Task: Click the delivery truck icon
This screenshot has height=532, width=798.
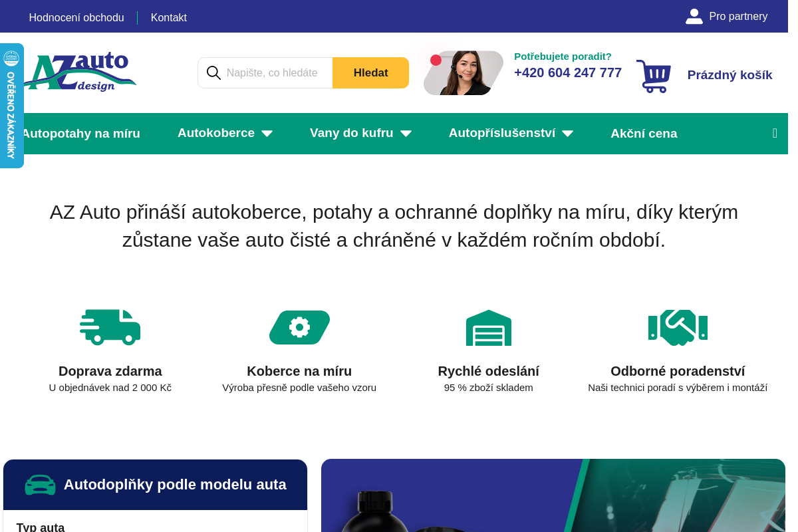Action: click(x=110, y=327)
